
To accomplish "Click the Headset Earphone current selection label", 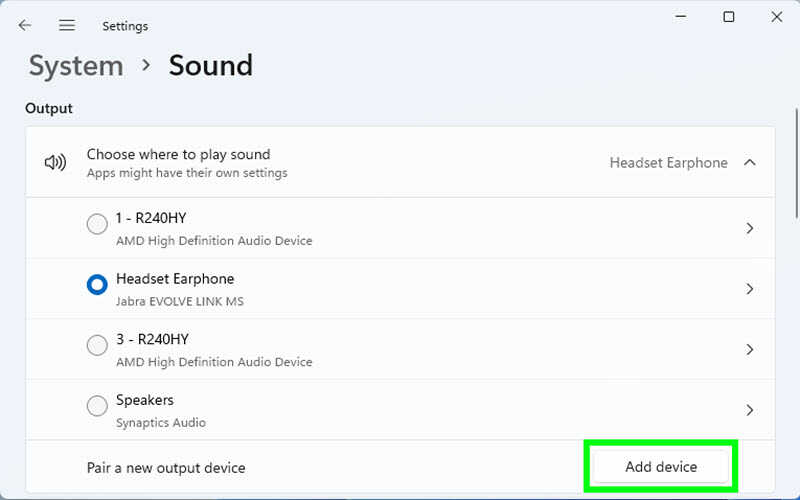I will pos(668,163).
